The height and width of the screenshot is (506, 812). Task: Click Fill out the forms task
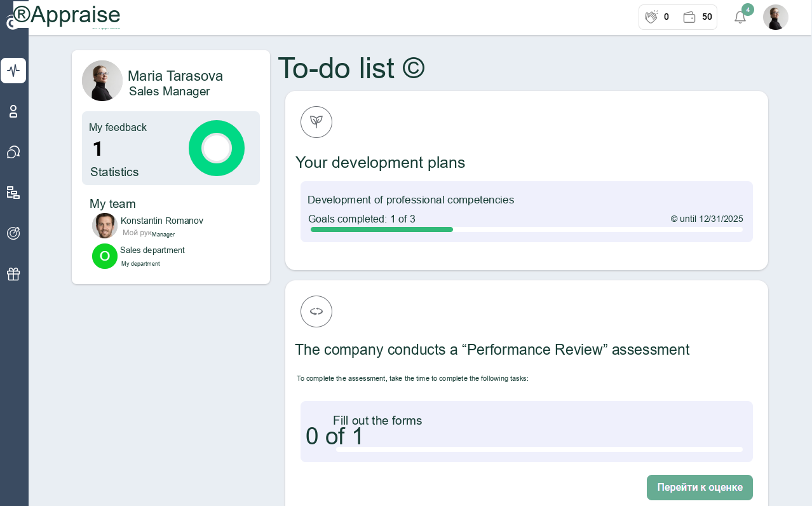point(377,421)
